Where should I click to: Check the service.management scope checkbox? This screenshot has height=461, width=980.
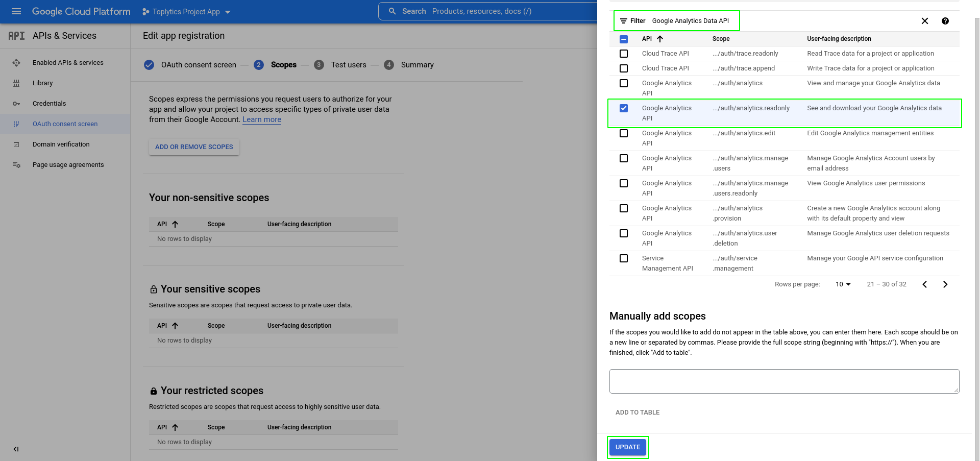coord(624,258)
